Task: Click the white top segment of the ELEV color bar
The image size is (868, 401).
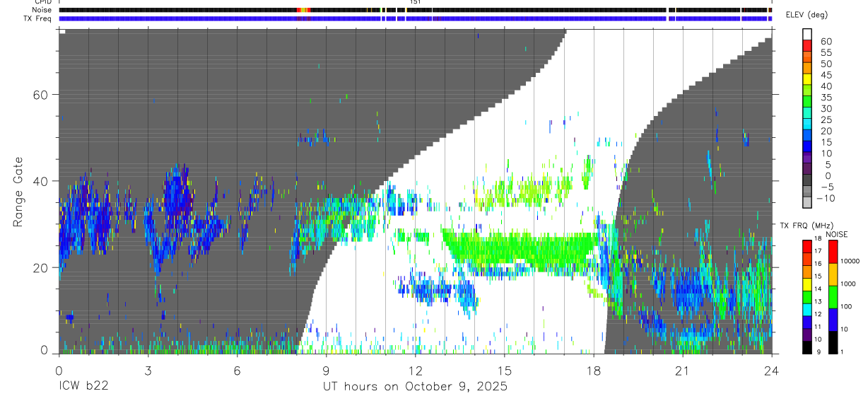Action: click(807, 34)
